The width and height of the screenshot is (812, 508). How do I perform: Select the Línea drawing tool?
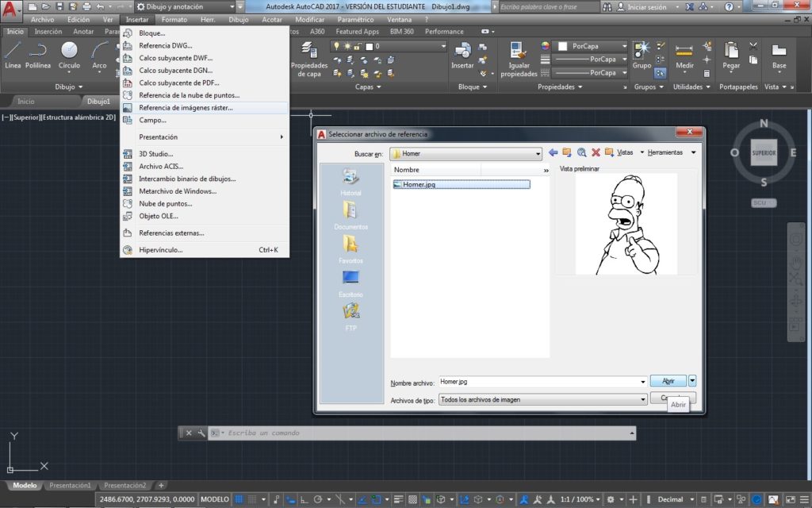[x=13, y=55]
